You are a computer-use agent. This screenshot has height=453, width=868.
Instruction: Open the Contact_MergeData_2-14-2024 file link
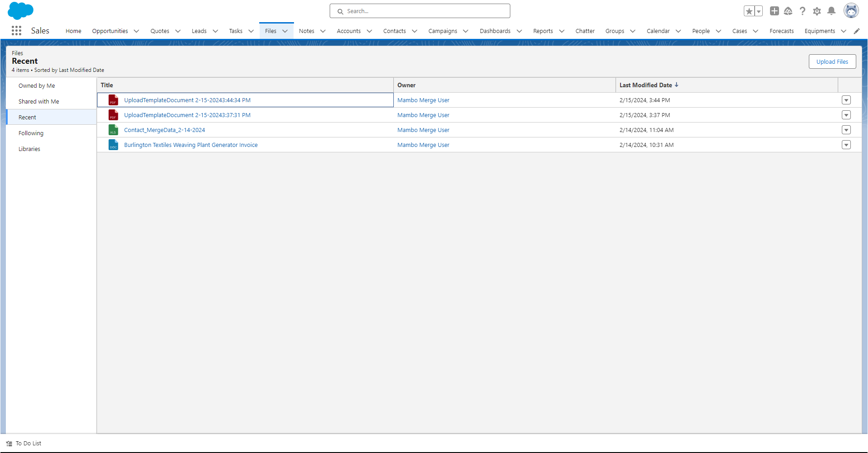coord(164,130)
